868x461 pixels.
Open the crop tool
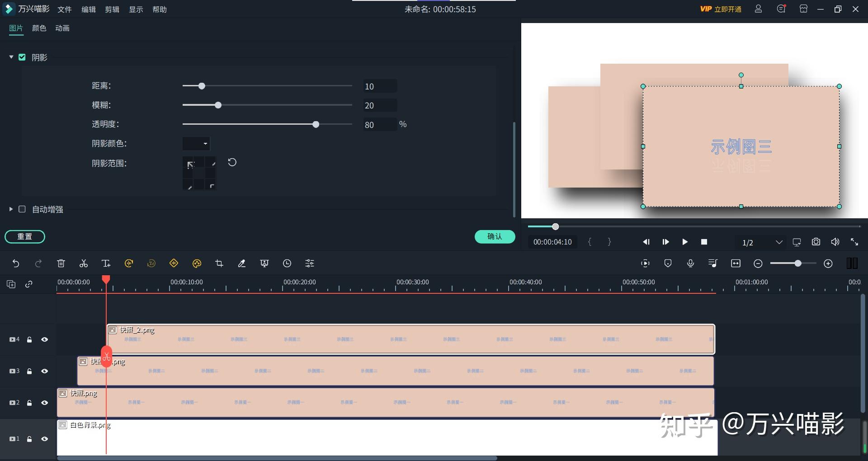click(219, 263)
